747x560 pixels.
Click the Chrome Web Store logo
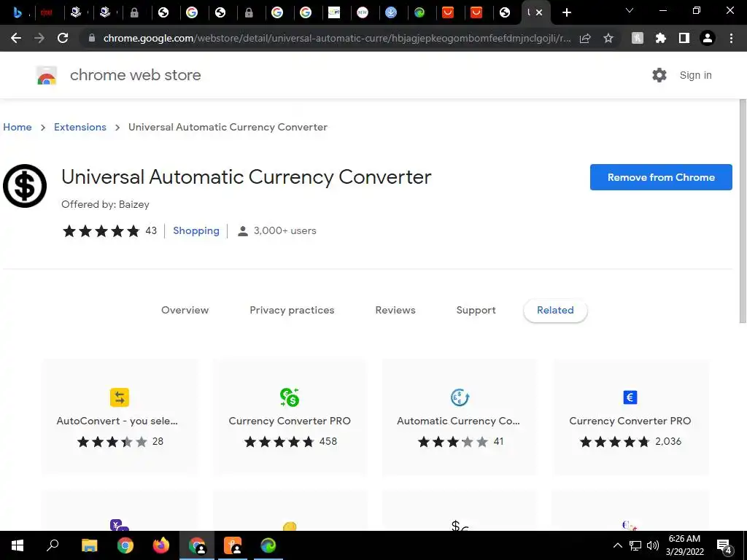point(47,75)
